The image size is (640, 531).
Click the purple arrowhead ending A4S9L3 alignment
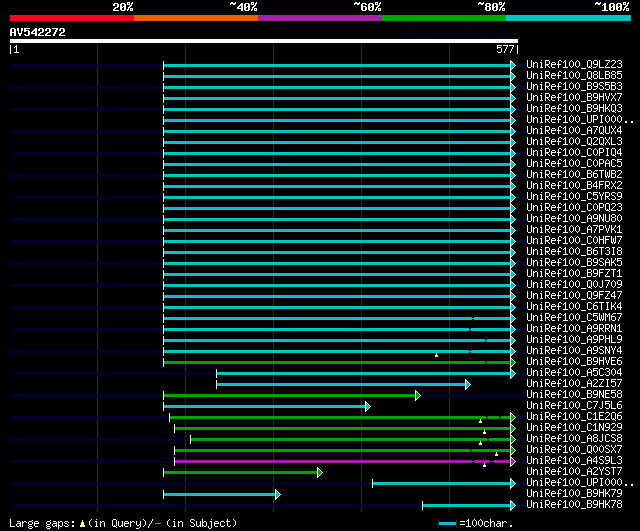coord(513,461)
